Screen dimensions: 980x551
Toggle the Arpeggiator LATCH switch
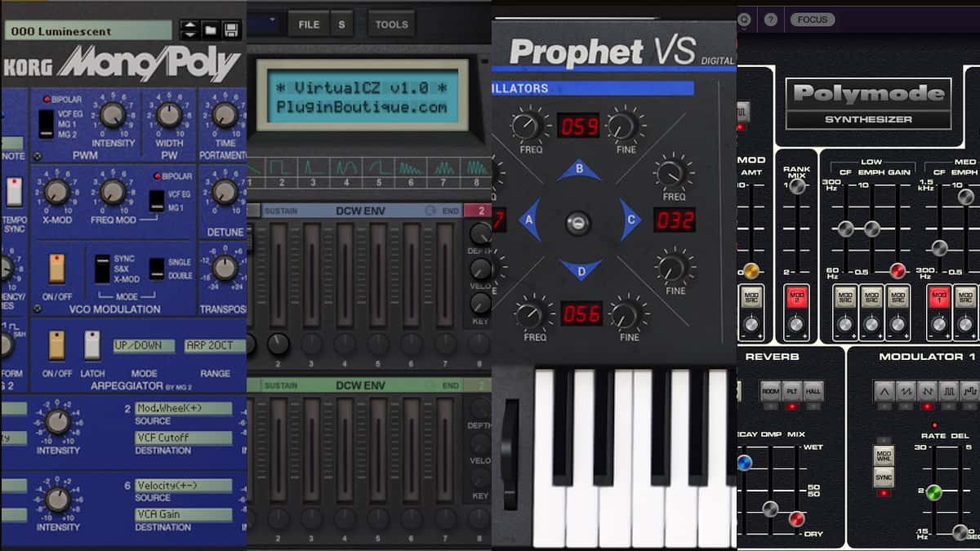click(x=92, y=345)
